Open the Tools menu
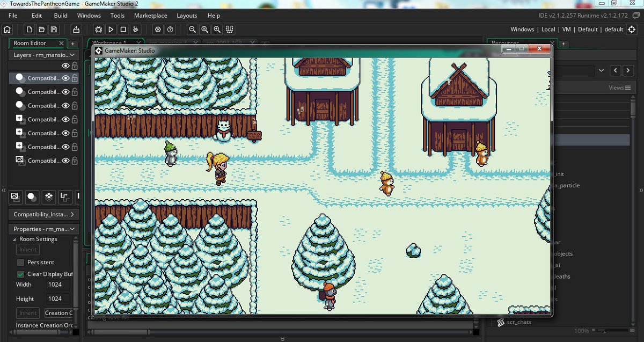The height and width of the screenshot is (342, 644). click(x=118, y=16)
